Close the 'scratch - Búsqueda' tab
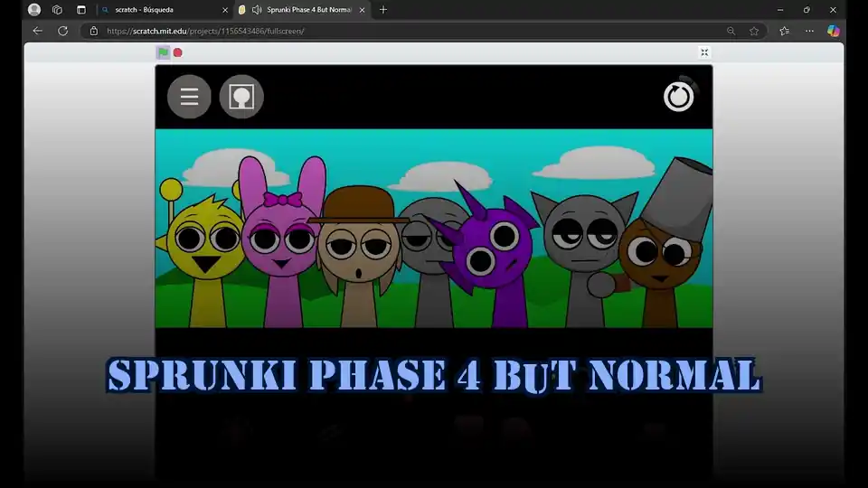 [225, 10]
